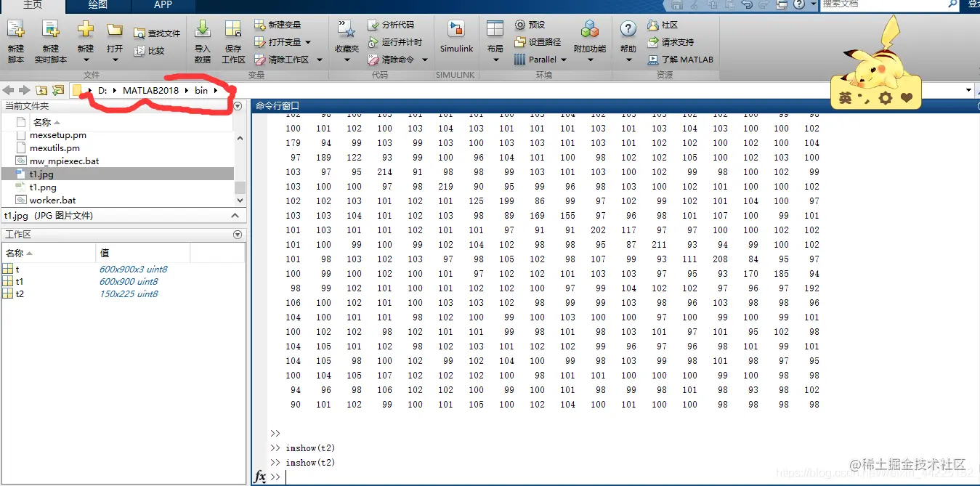The width and height of the screenshot is (980, 486).
Task: Open the quick access toolbar customize arrow
Action: 812,4
